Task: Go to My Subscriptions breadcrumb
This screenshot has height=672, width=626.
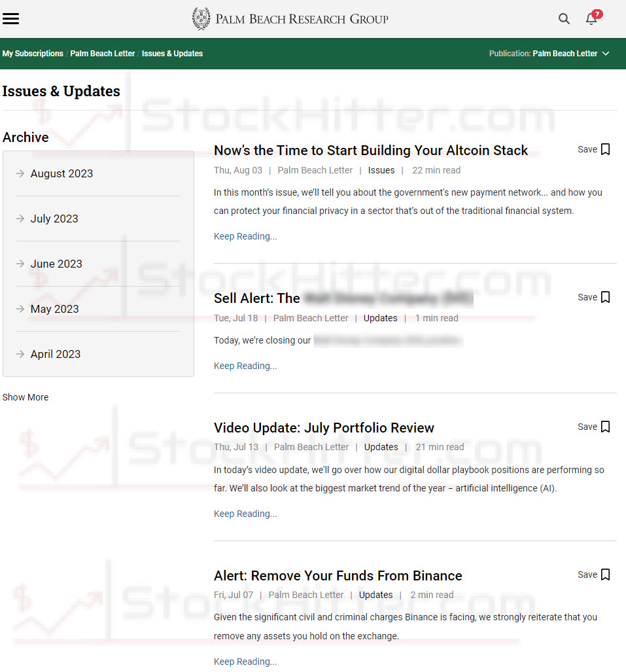Action: click(33, 54)
